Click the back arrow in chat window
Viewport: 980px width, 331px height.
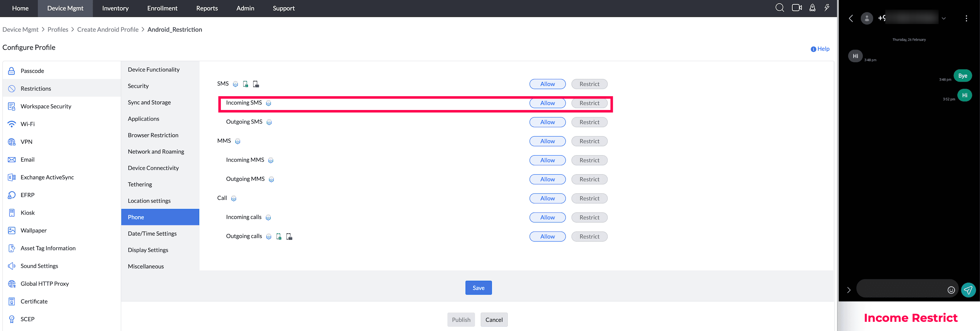pos(851,18)
